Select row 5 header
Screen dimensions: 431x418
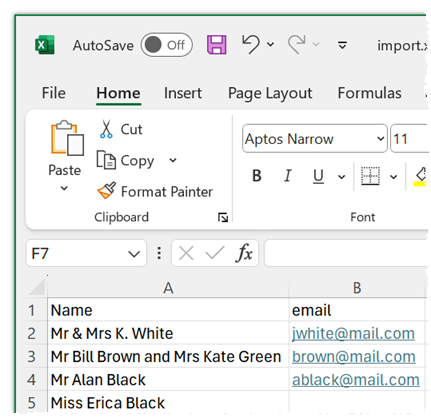coord(32,403)
